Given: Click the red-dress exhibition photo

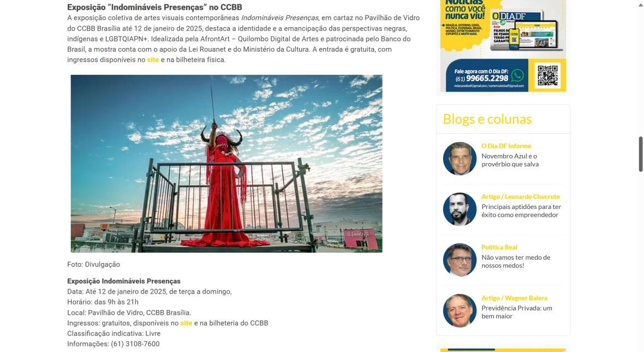Looking at the screenshot, I should [x=226, y=164].
